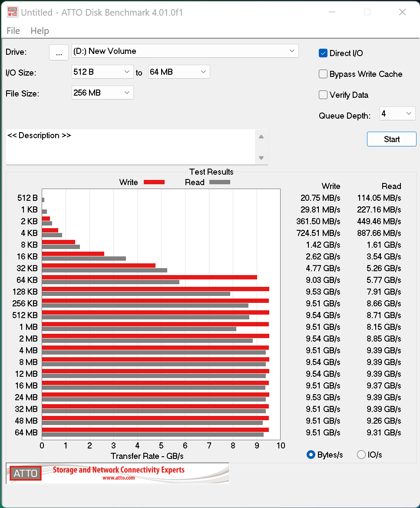Click the 48 MB read value 9.26 GB/s
This screenshot has width=420, height=508.
coord(384,421)
